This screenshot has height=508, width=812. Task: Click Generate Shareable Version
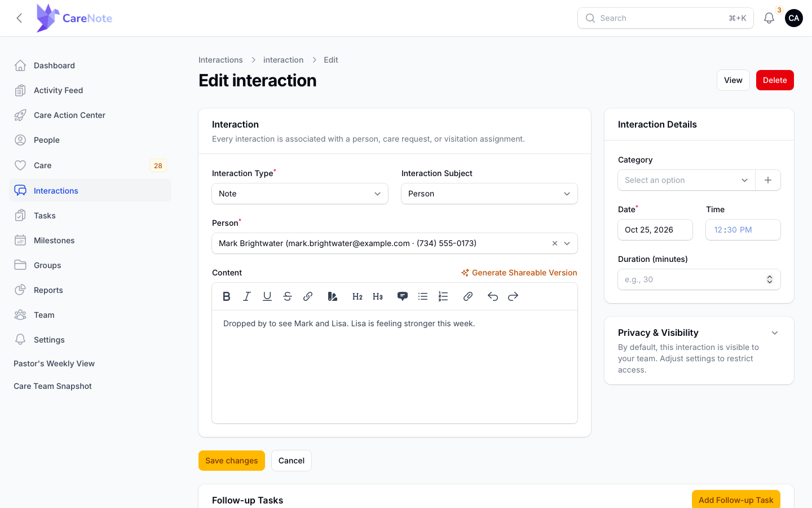point(519,273)
